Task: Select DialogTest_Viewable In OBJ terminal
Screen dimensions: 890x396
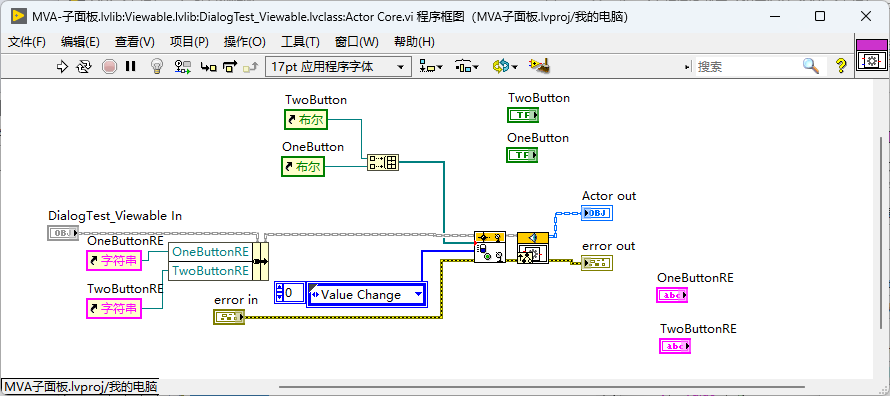Action: (62, 233)
